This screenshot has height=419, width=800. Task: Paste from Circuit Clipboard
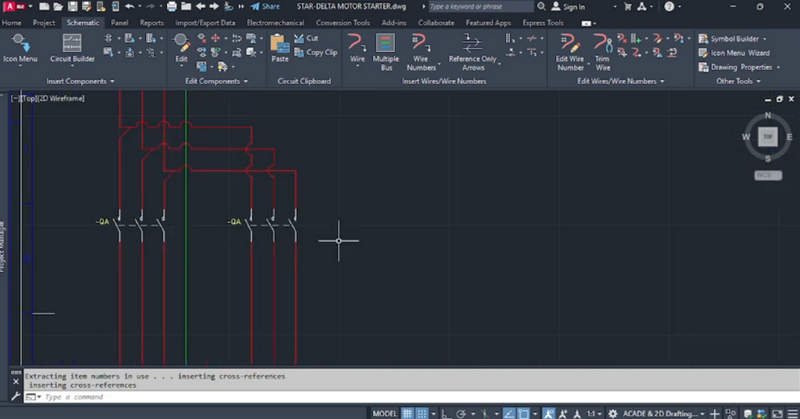280,48
